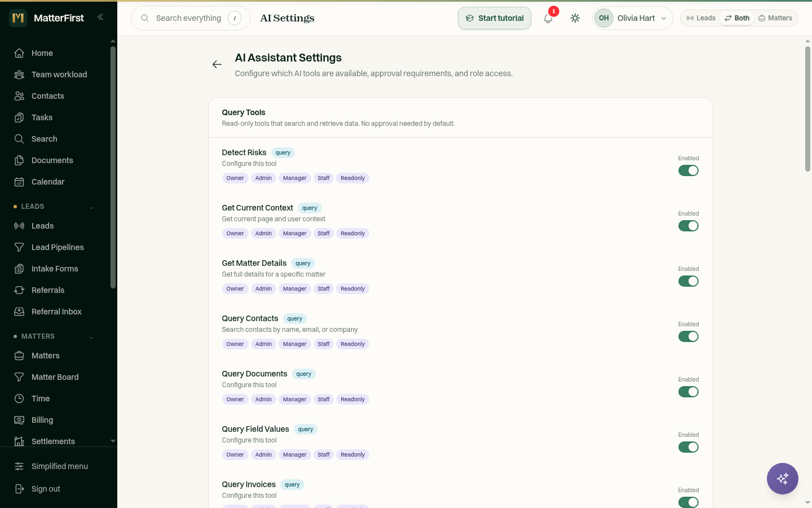Click Manager role on Get Matter Details
The image size is (812, 508).
(294, 288)
